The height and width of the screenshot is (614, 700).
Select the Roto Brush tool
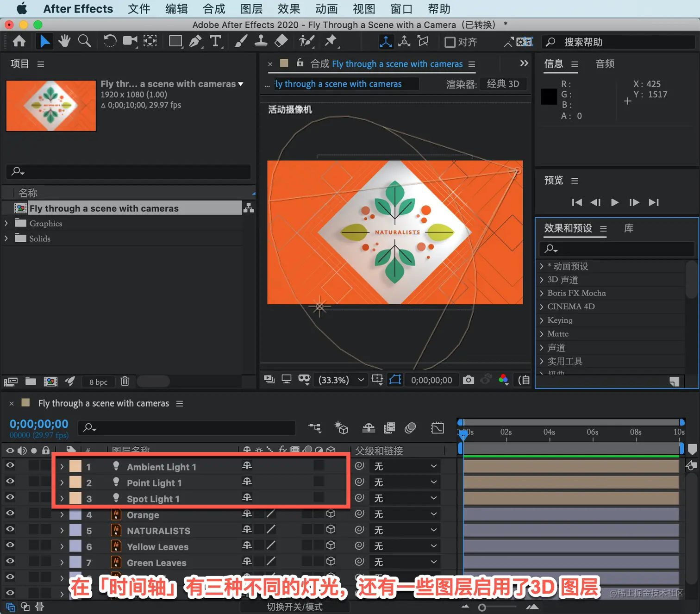[306, 42]
